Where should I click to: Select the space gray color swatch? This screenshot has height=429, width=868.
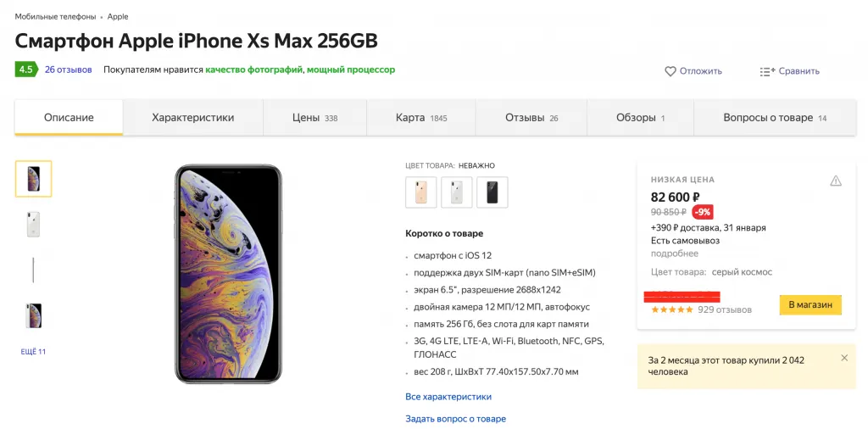coord(492,192)
